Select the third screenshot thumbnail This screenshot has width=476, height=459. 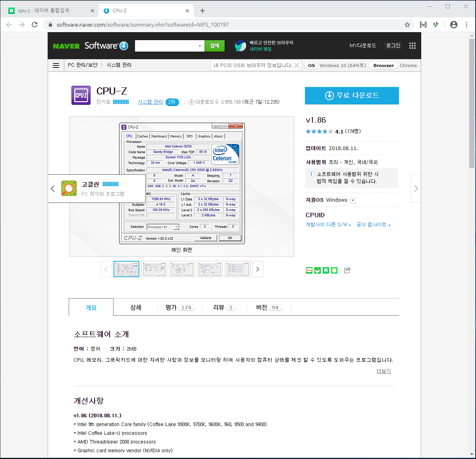tap(182, 269)
